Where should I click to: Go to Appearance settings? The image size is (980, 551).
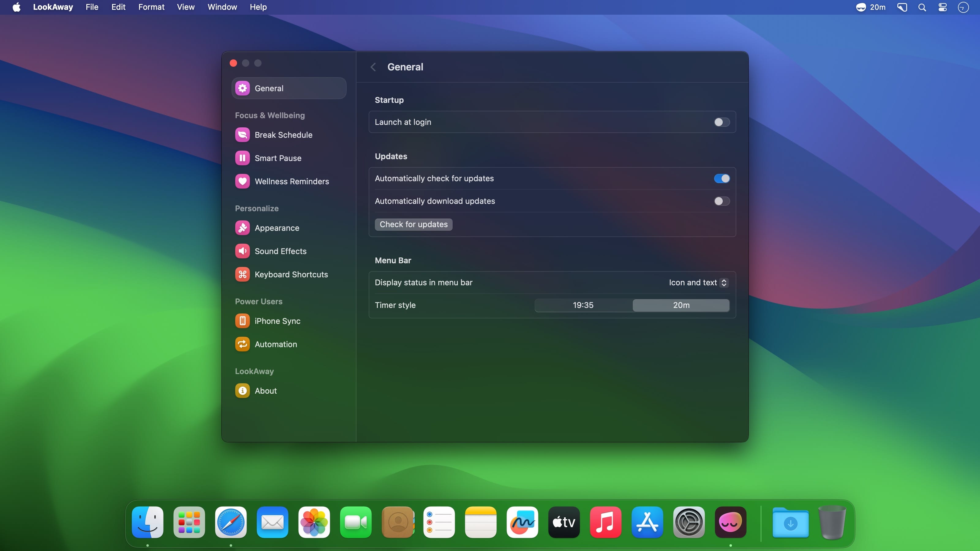[277, 228]
